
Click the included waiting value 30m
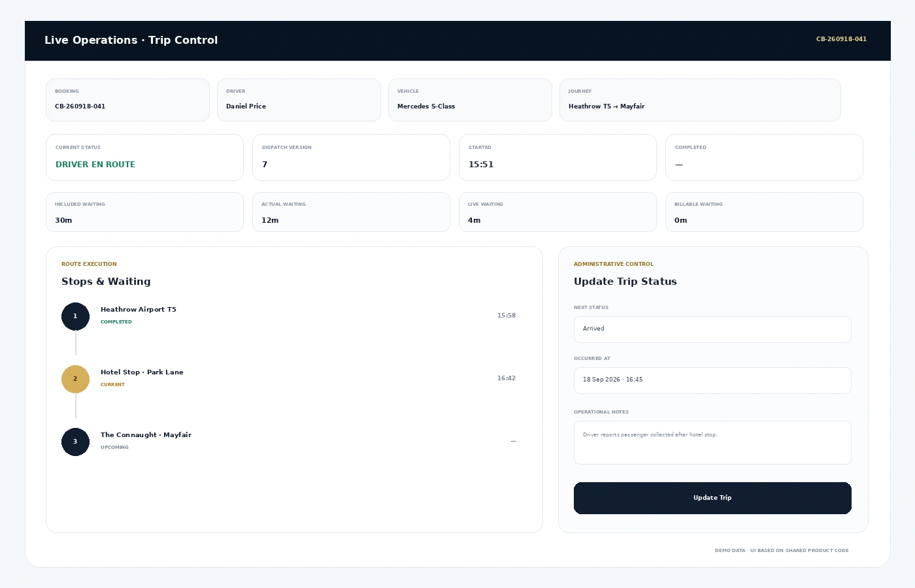pos(63,221)
